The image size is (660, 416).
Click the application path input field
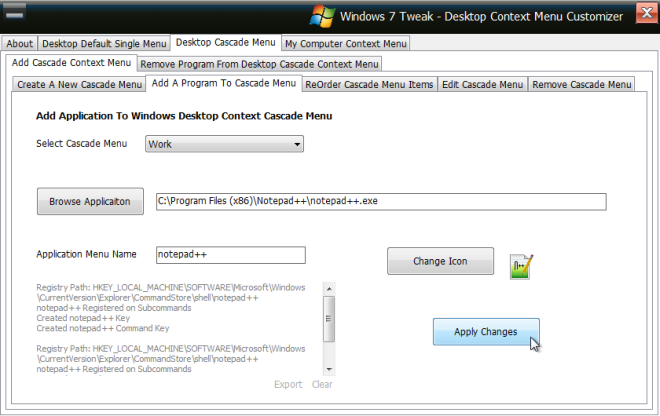tap(381, 201)
